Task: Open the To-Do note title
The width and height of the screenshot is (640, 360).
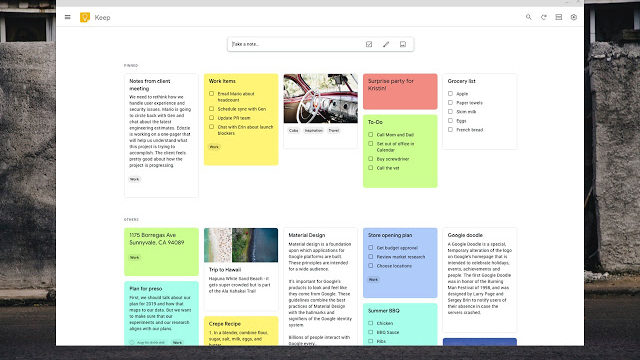Action: click(x=375, y=122)
